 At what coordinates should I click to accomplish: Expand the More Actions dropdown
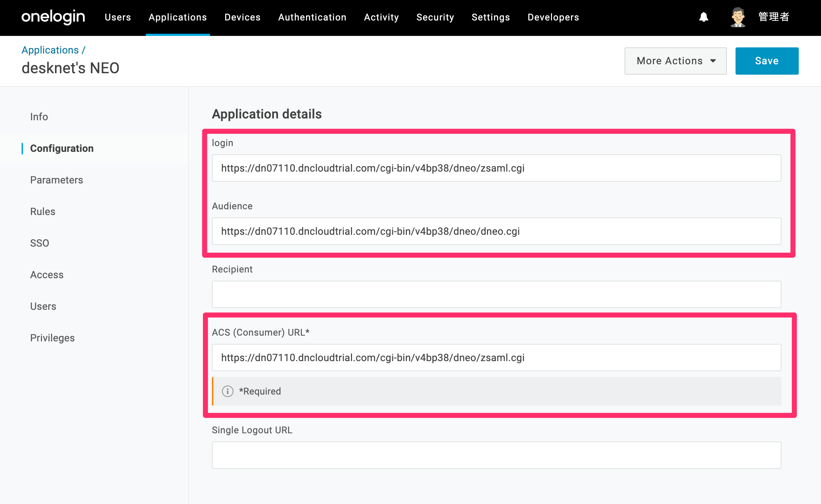point(676,61)
